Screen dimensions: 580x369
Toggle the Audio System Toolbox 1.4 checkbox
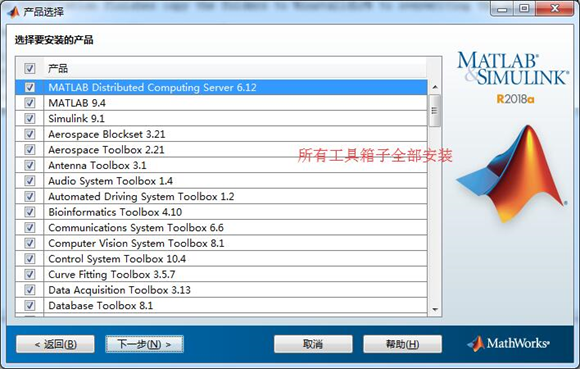tap(30, 181)
